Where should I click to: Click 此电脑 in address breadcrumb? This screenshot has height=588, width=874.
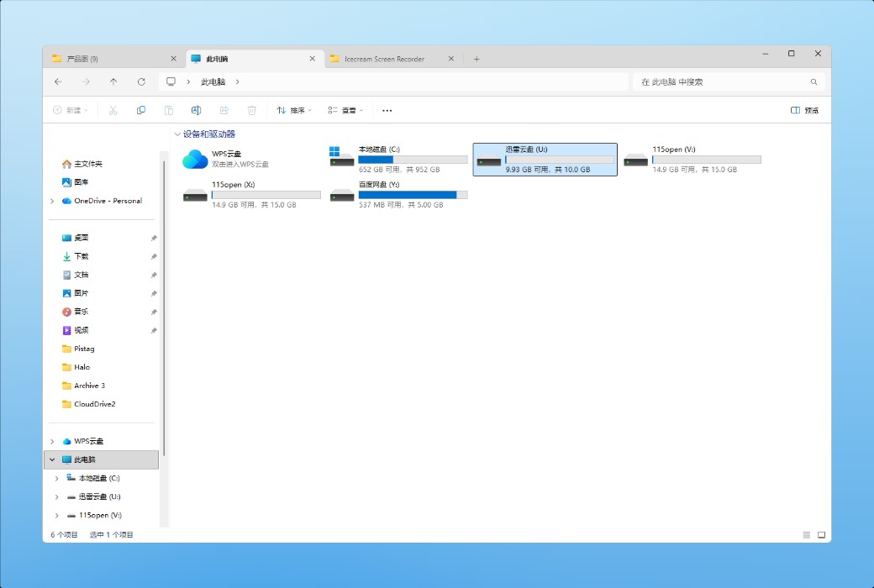[213, 82]
